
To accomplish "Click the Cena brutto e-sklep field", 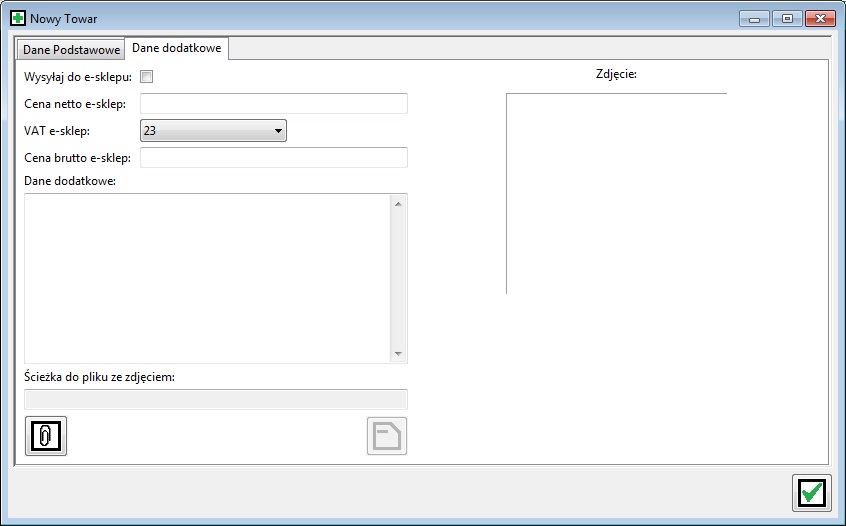I will (x=274, y=158).
